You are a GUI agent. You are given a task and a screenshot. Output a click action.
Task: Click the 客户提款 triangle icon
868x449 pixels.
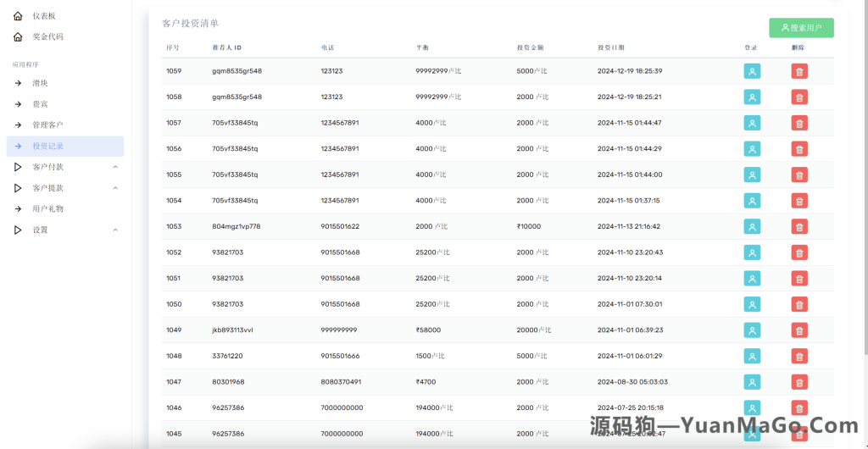18,188
